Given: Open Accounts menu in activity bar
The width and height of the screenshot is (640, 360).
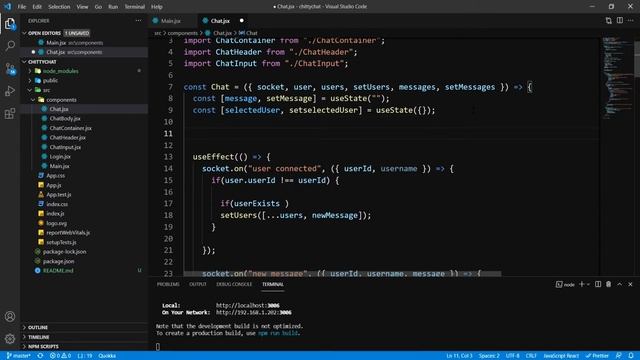Looking at the screenshot, I should [10, 316].
